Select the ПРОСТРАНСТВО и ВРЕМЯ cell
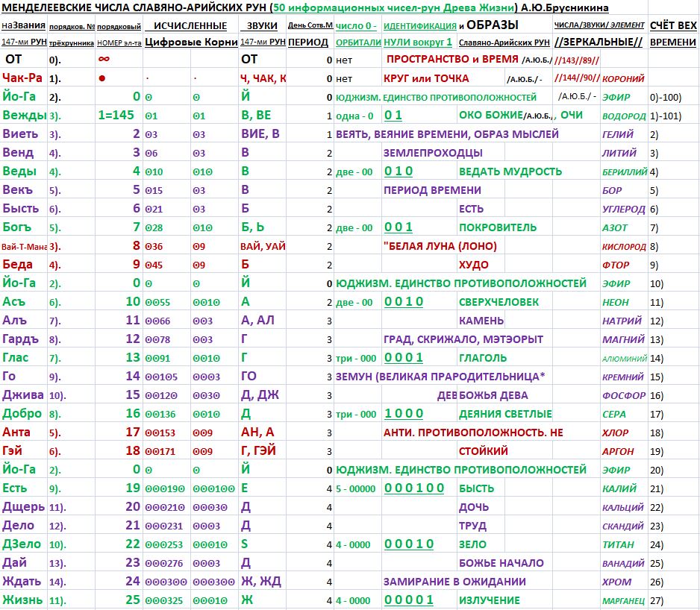The image size is (700, 610). coord(452,58)
